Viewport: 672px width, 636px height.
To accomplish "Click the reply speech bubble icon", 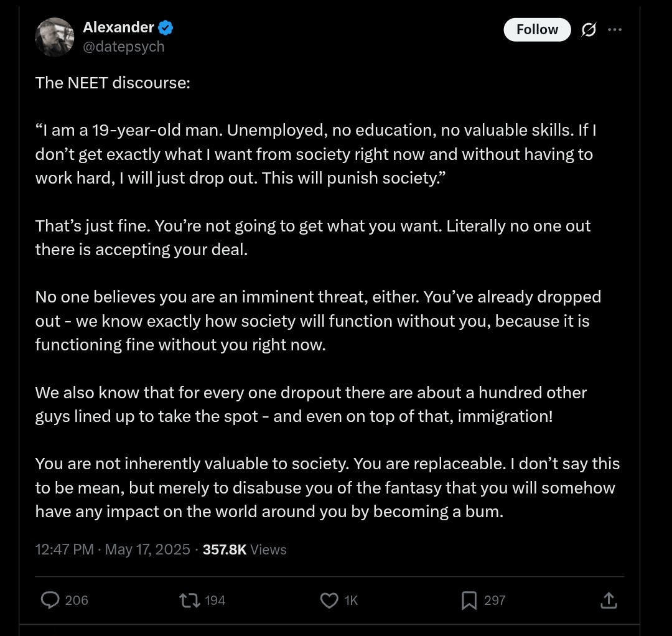I will [x=50, y=600].
